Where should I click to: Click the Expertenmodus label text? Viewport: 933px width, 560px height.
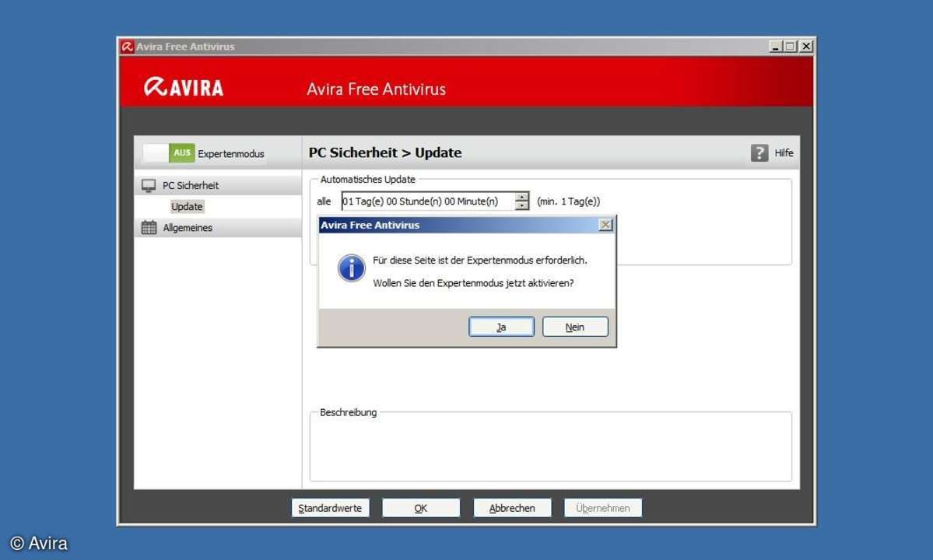pyautogui.click(x=231, y=153)
